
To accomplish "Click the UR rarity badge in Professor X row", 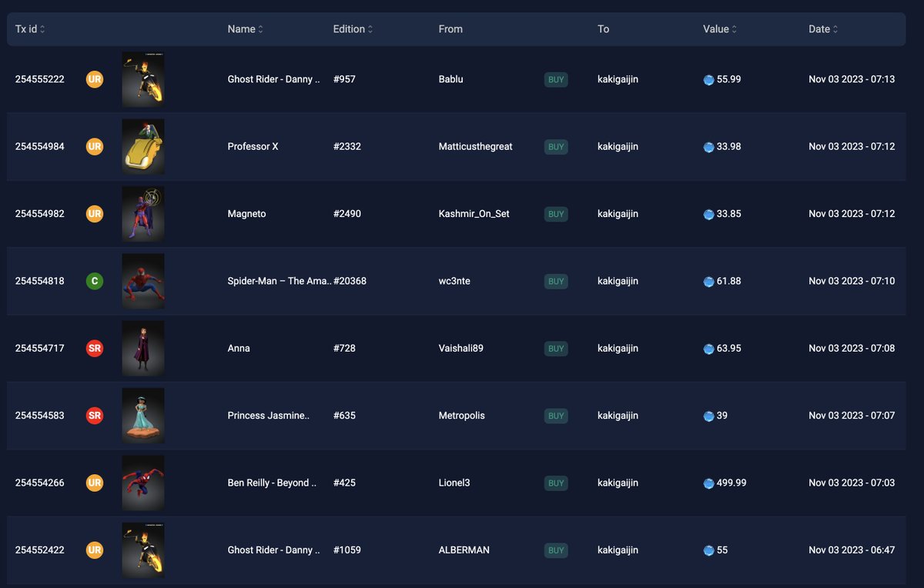I will [x=95, y=146].
